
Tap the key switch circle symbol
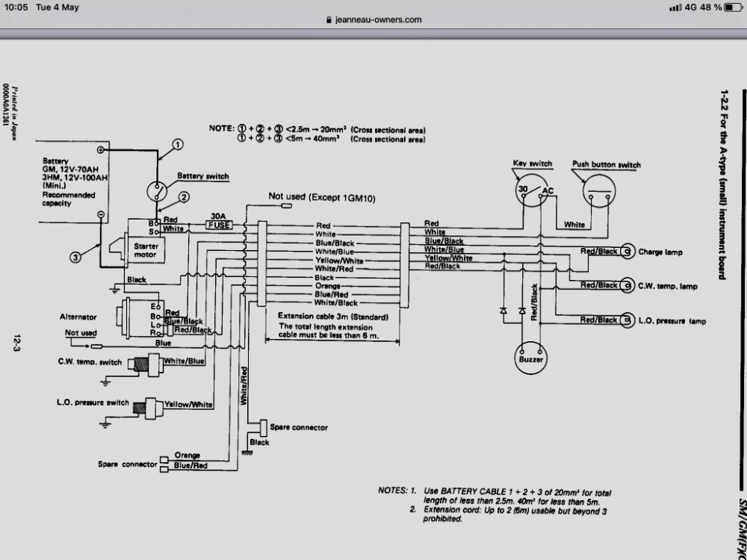coord(531,190)
